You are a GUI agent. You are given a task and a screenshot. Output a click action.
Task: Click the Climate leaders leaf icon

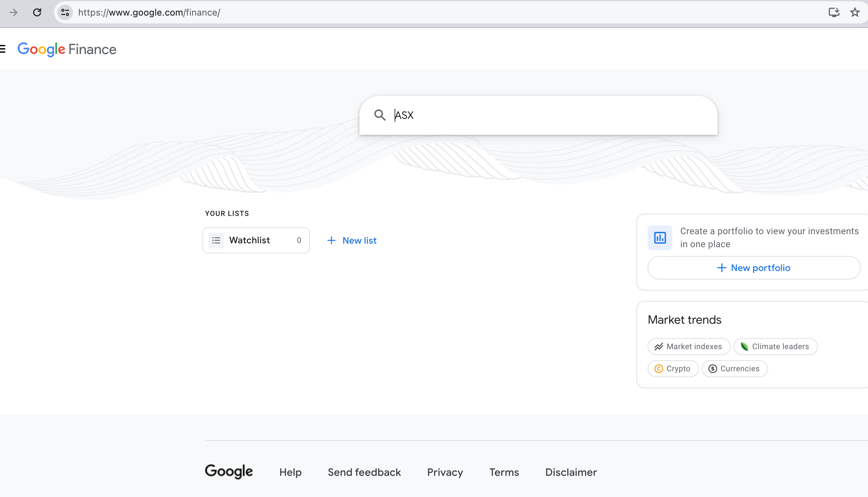(x=745, y=346)
